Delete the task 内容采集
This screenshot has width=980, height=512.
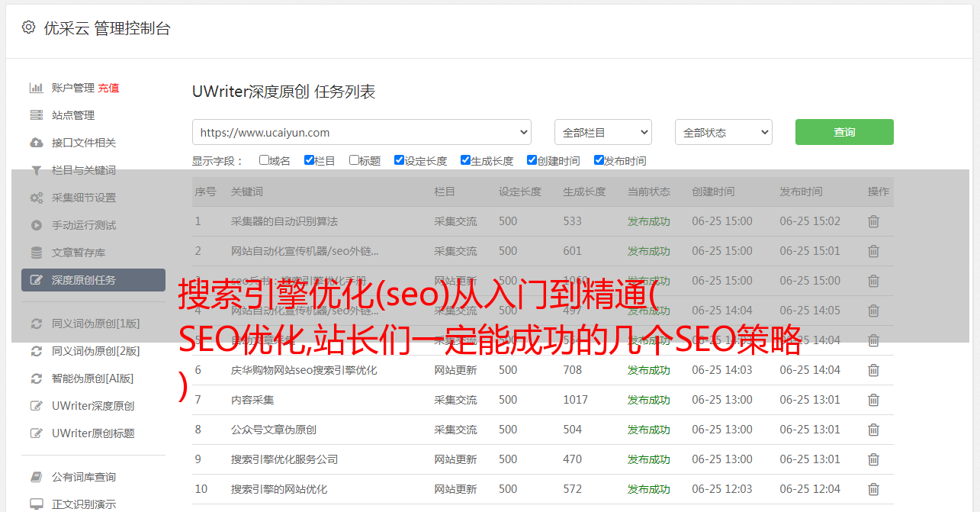click(x=873, y=400)
